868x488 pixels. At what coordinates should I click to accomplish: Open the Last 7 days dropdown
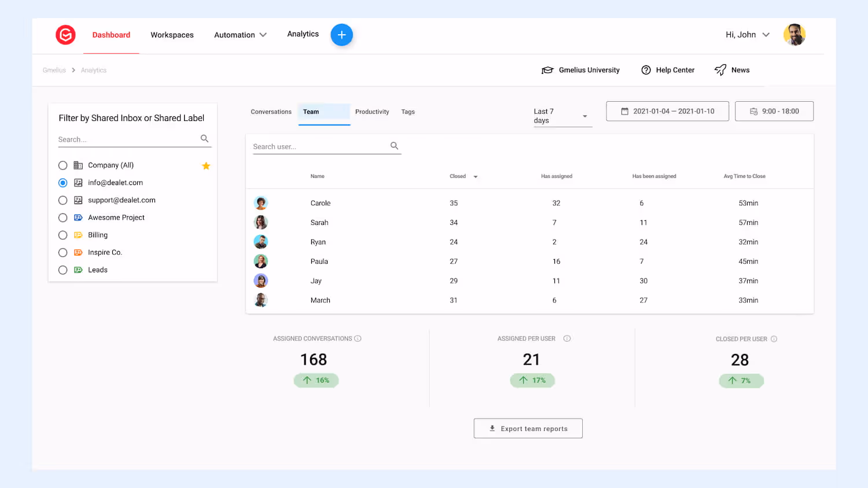(x=562, y=116)
